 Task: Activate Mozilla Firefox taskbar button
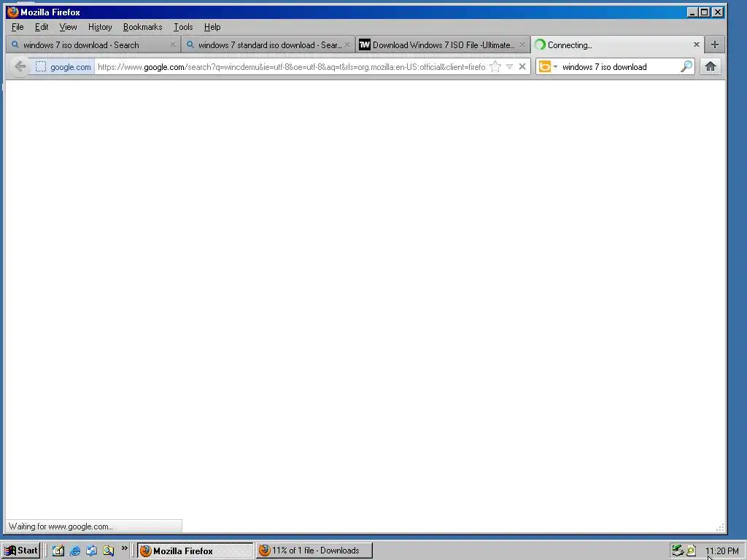pos(196,551)
